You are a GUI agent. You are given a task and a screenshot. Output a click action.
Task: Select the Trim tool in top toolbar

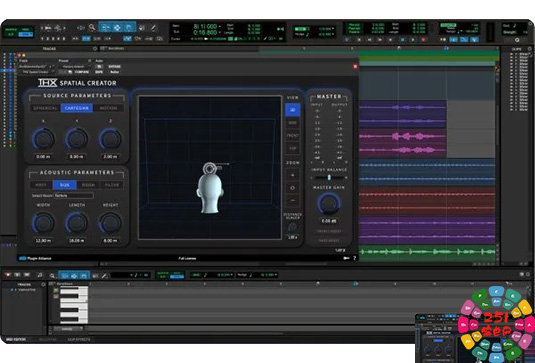[105, 27]
